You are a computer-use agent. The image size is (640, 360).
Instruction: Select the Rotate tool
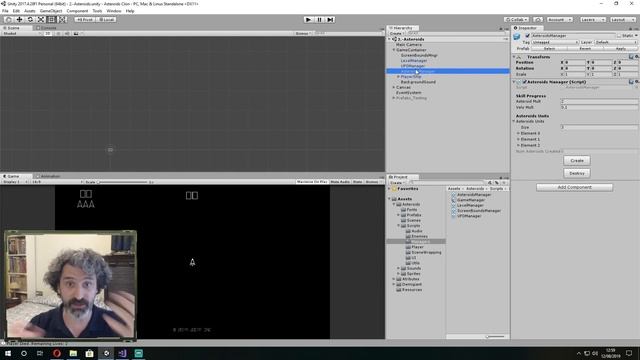pos(30,20)
